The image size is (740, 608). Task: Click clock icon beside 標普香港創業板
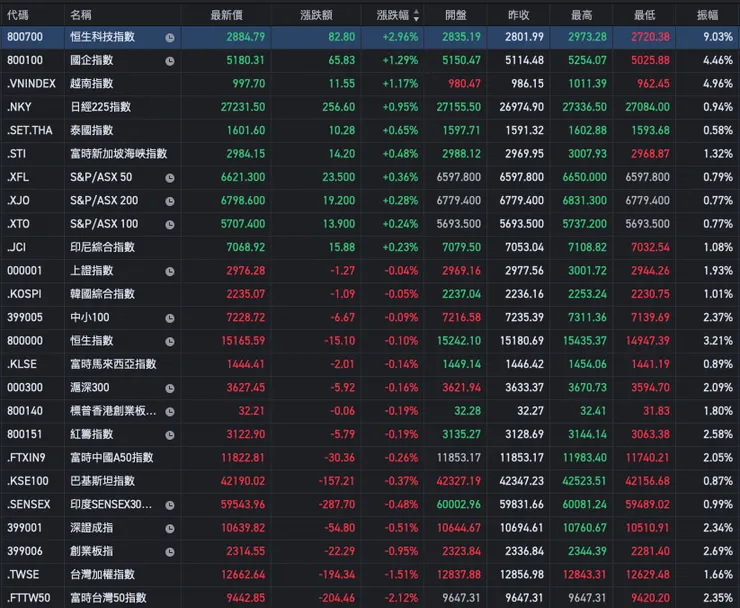pyautogui.click(x=170, y=412)
